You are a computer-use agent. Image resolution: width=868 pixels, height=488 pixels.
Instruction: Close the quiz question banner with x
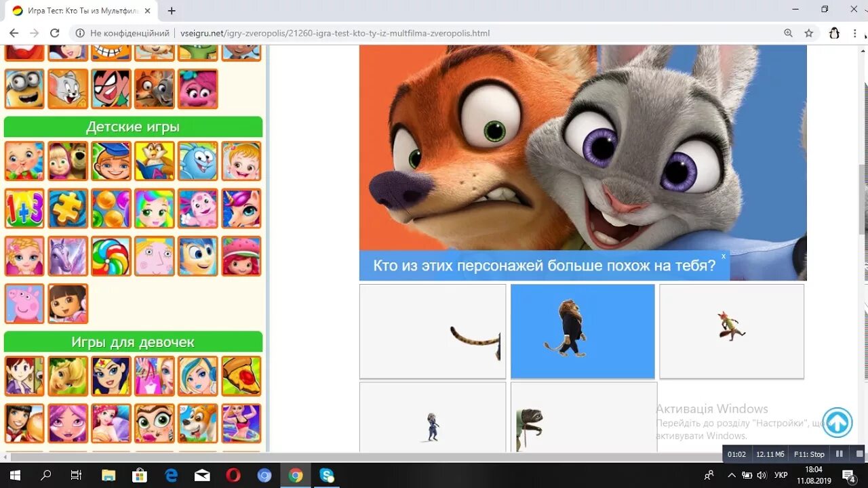(724, 256)
